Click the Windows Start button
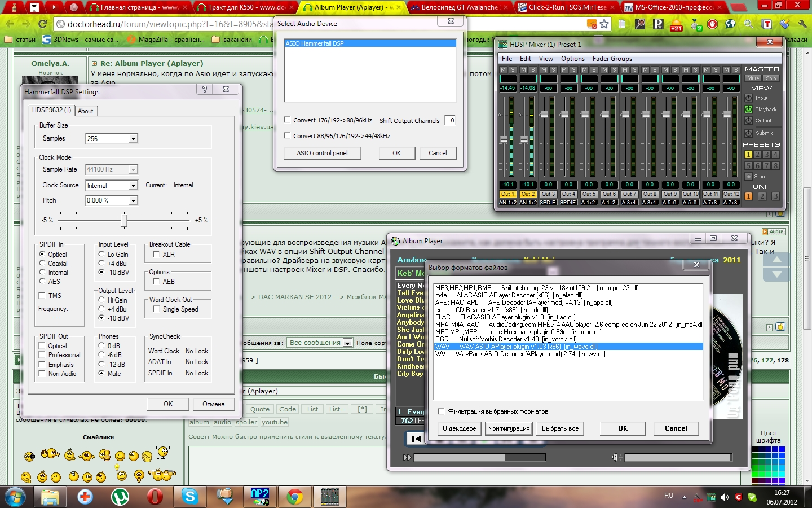 [15, 497]
